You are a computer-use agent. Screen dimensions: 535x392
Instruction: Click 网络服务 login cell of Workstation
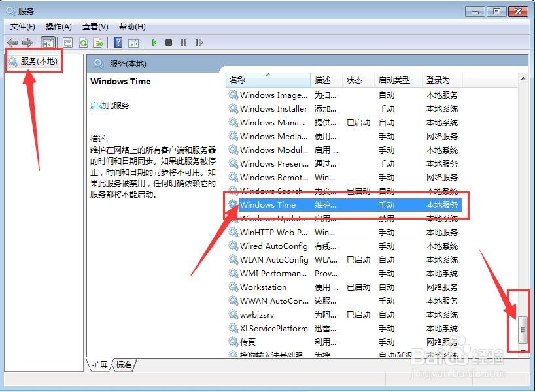(x=442, y=287)
